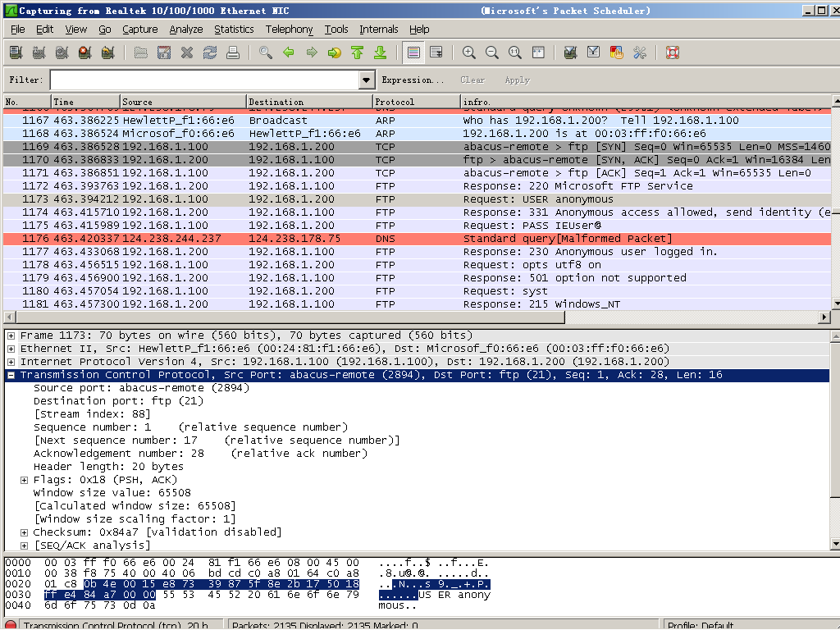
Task: Open the File menu
Action: [18, 30]
